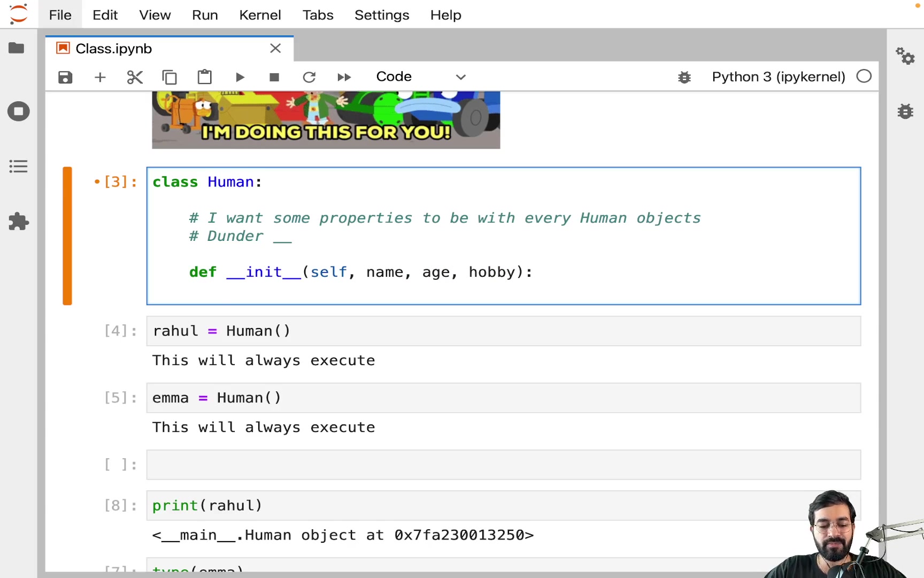Select the Class.ipynb notebook tab

[x=169, y=49]
